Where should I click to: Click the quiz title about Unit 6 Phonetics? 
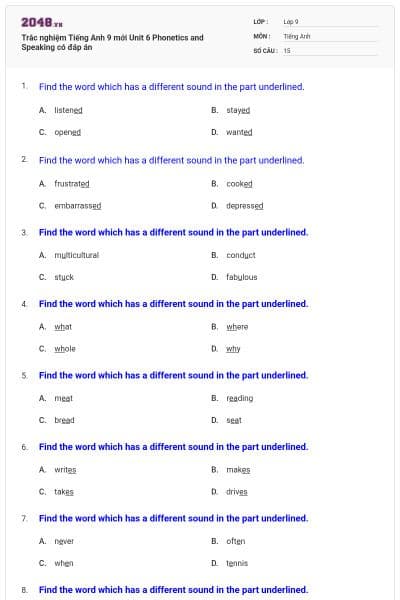click(112, 42)
